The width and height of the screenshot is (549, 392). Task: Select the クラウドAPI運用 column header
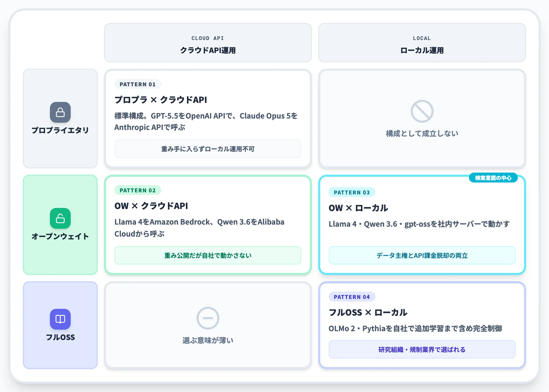pos(208,43)
